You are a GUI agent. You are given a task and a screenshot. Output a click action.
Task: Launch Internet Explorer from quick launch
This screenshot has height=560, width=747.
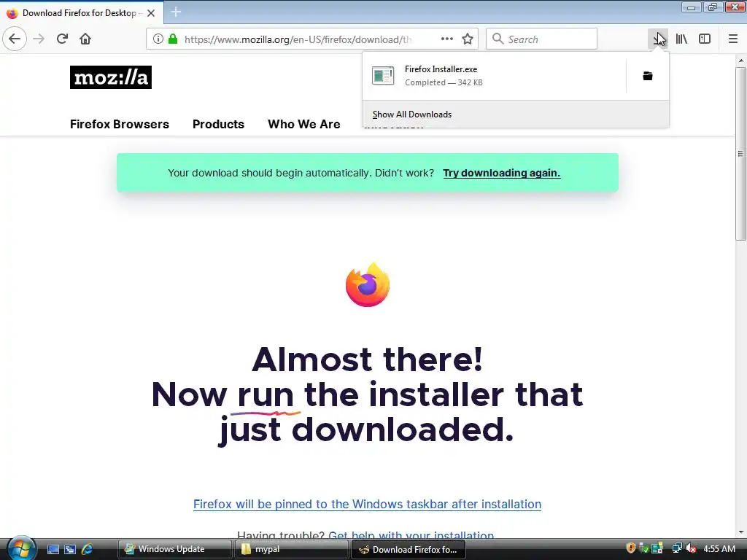(x=88, y=549)
